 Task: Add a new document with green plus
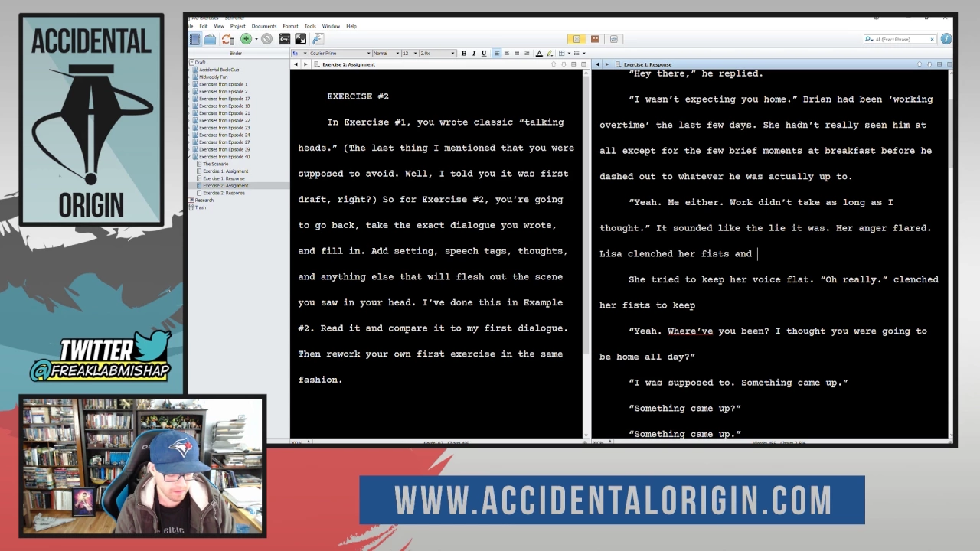click(246, 39)
